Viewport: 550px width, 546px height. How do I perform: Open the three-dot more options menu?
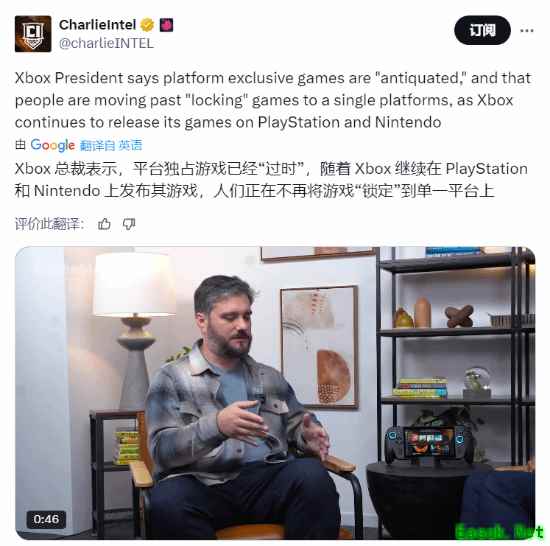(x=527, y=31)
